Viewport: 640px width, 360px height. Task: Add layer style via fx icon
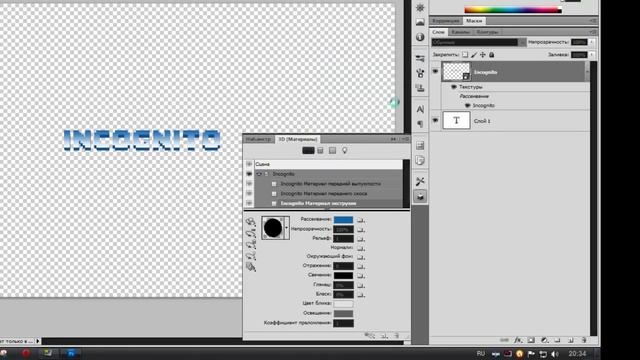pyautogui.click(x=518, y=340)
